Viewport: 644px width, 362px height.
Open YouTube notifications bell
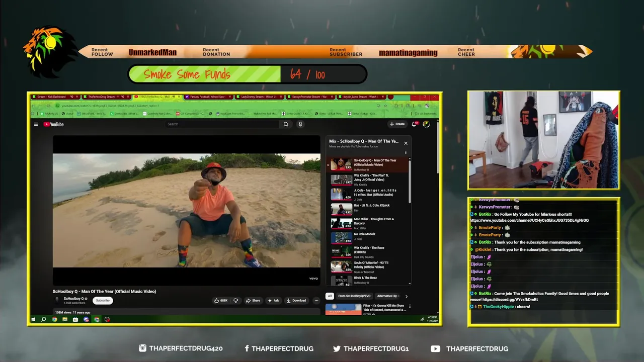(x=415, y=124)
